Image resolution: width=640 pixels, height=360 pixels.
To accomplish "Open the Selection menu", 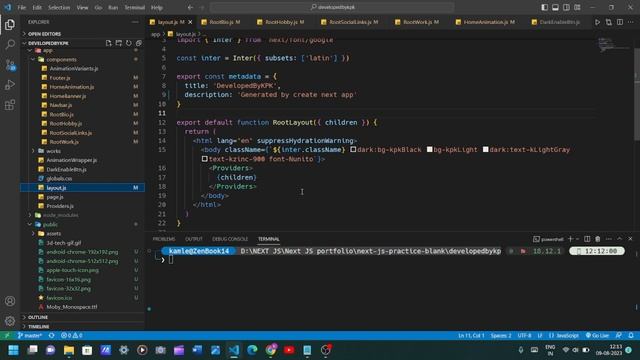I will point(59,7).
